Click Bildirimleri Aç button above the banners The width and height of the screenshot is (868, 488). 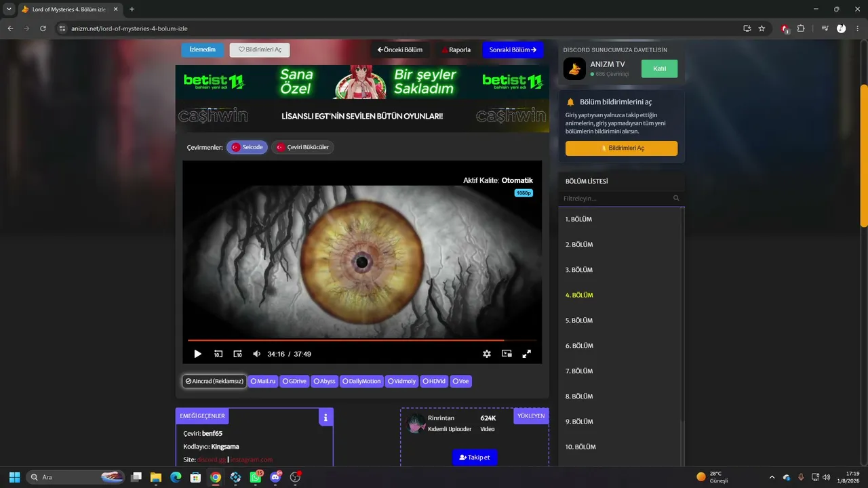pos(260,49)
